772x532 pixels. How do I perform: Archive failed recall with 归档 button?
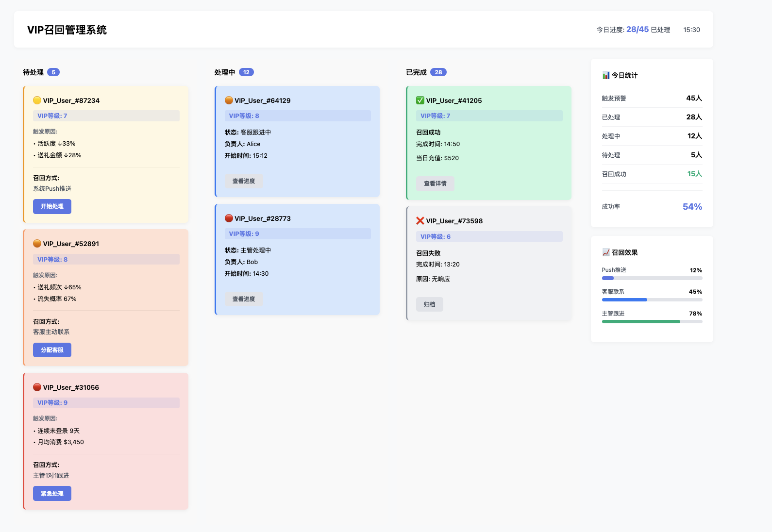tap(429, 304)
